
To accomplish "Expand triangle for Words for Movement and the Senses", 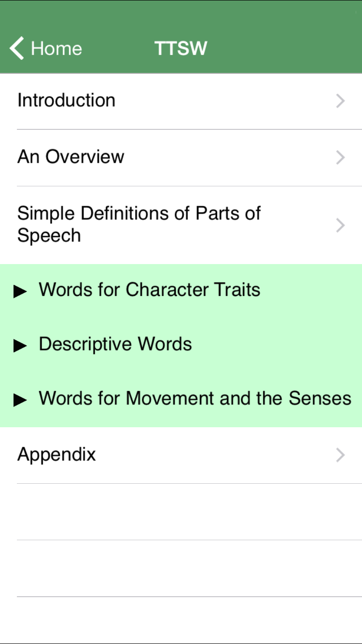I will point(20,400).
